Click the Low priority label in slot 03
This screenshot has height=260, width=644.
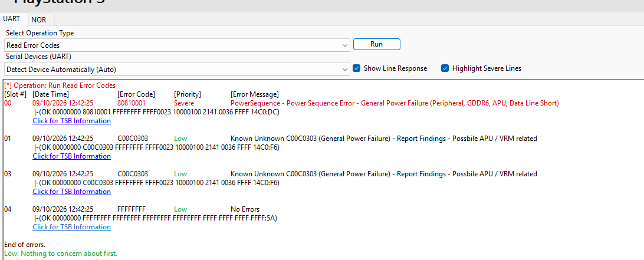pos(180,174)
